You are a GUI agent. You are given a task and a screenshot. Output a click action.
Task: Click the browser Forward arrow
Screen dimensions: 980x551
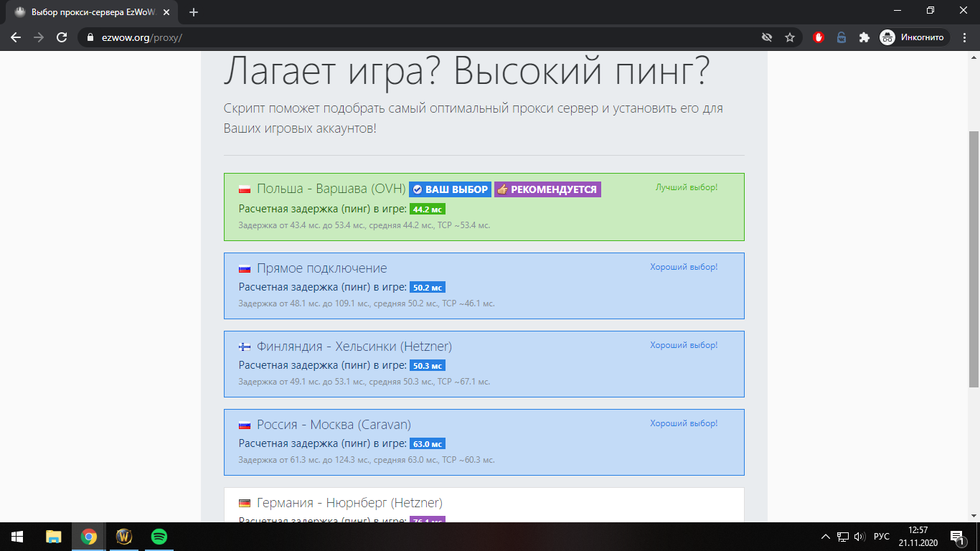pos(39,37)
